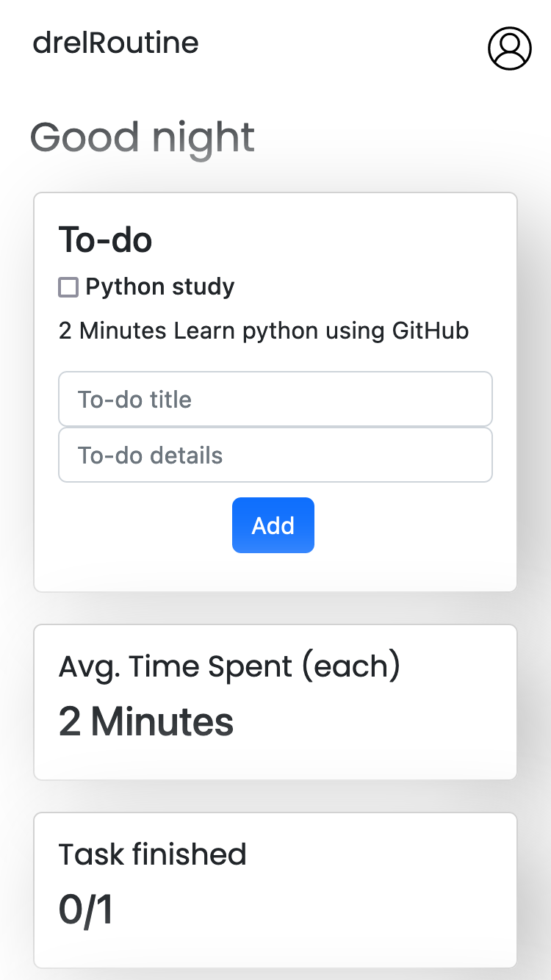Click the word "GitHub" in task description
This screenshot has width=551, height=980.
click(x=430, y=331)
